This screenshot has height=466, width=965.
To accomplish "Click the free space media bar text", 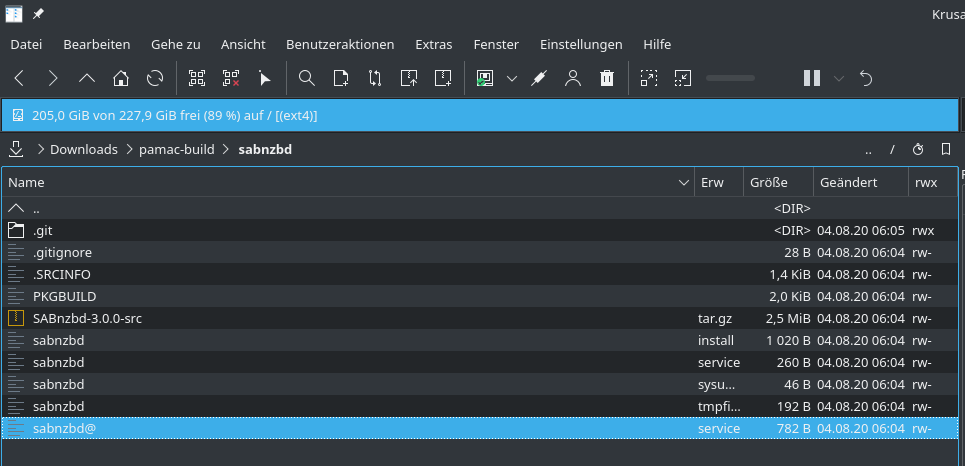I will 175,115.
